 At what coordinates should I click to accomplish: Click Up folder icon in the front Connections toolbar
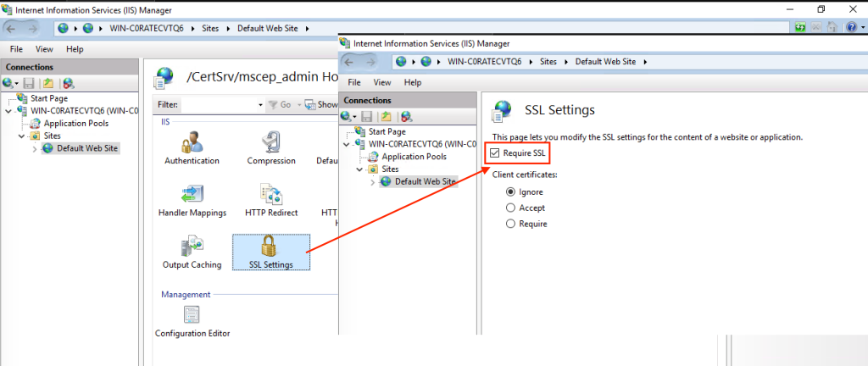[386, 117]
